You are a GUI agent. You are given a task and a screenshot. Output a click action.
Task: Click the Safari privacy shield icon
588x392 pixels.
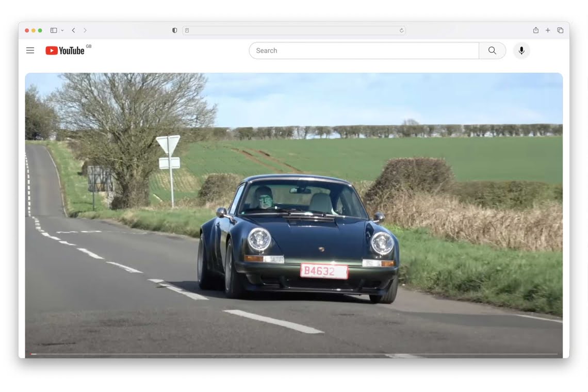174,30
